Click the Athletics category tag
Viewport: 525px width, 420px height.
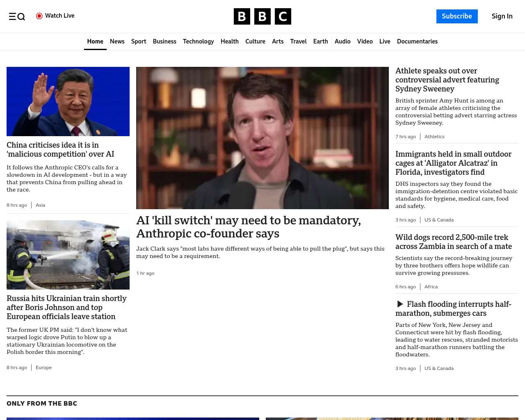tap(434, 137)
